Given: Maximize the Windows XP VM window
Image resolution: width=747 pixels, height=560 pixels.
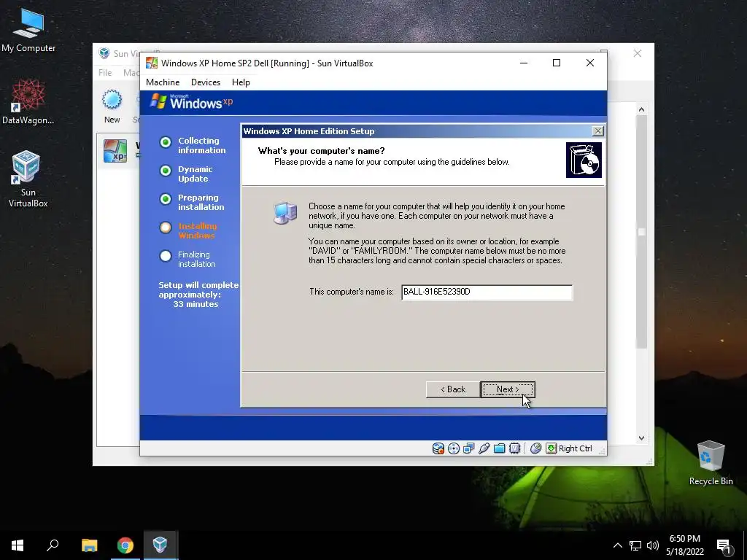Looking at the screenshot, I should [556, 63].
